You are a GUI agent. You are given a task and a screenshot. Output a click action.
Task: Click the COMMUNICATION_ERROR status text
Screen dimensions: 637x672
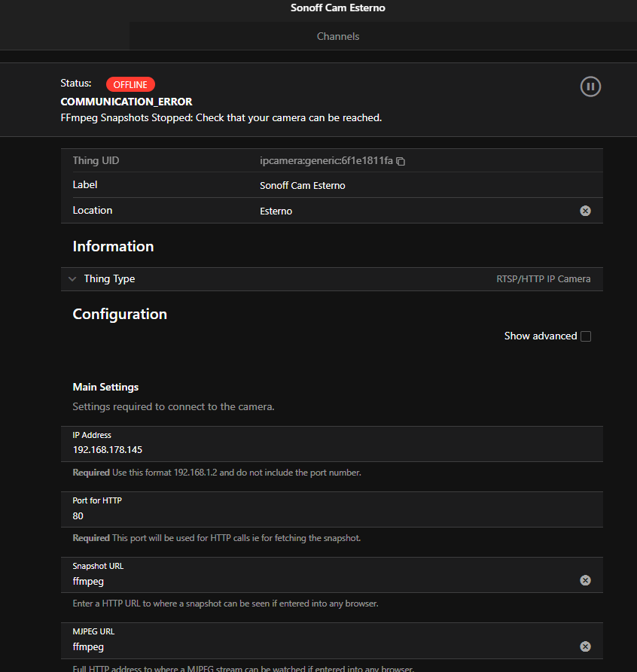126,102
